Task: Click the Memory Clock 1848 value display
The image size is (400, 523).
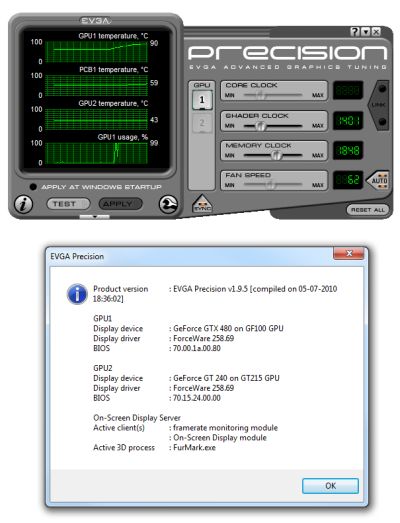Action: [348, 150]
